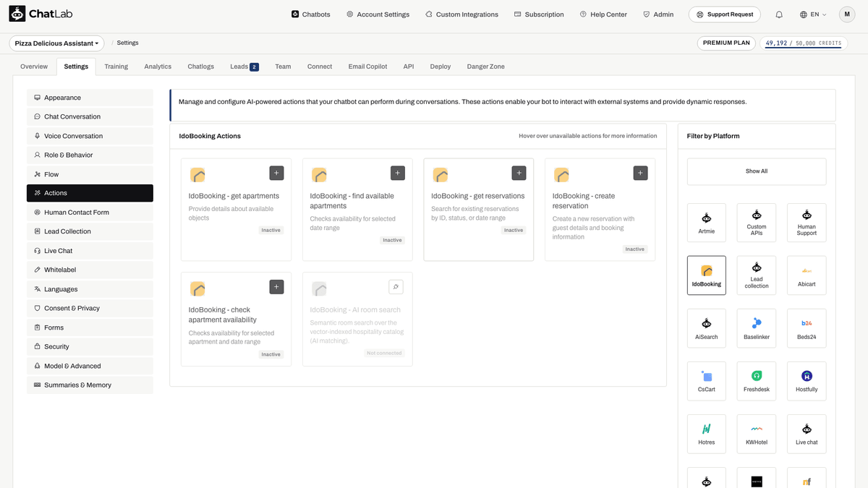
Task: Open the EN language dropdown
Action: click(813, 14)
